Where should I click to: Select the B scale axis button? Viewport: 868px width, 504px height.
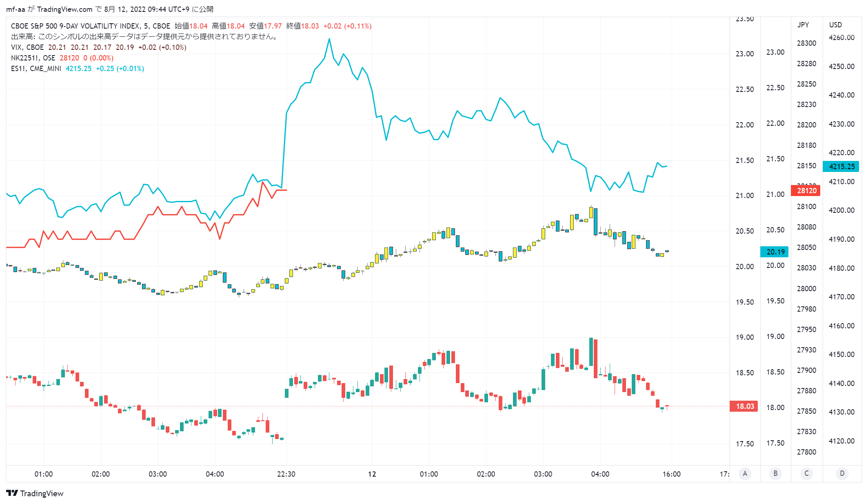coord(775,473)
